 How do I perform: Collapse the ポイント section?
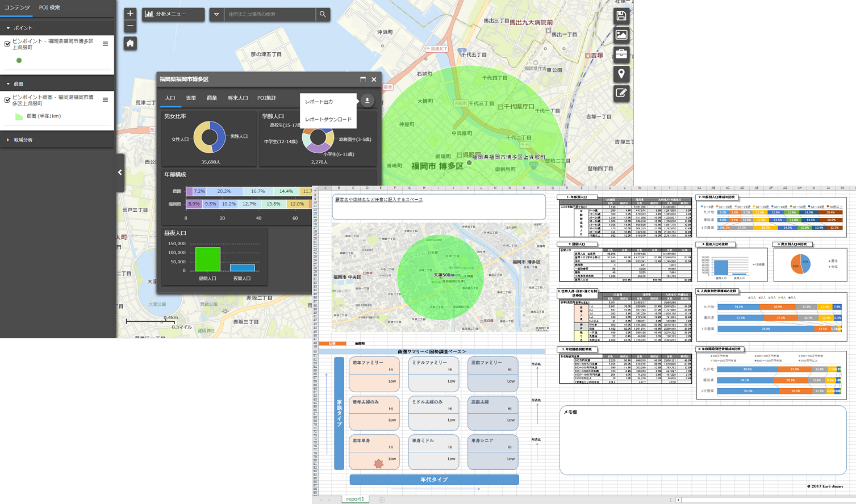[x=8, y=28]
